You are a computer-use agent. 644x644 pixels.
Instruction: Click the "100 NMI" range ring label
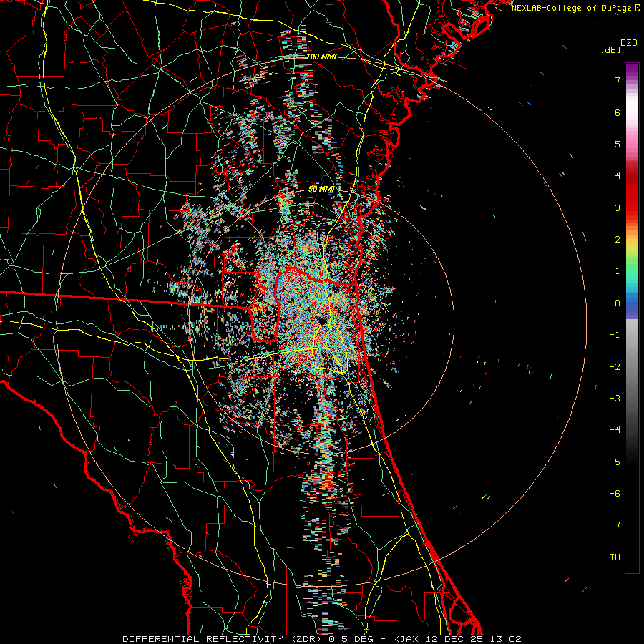coord(321,57)
